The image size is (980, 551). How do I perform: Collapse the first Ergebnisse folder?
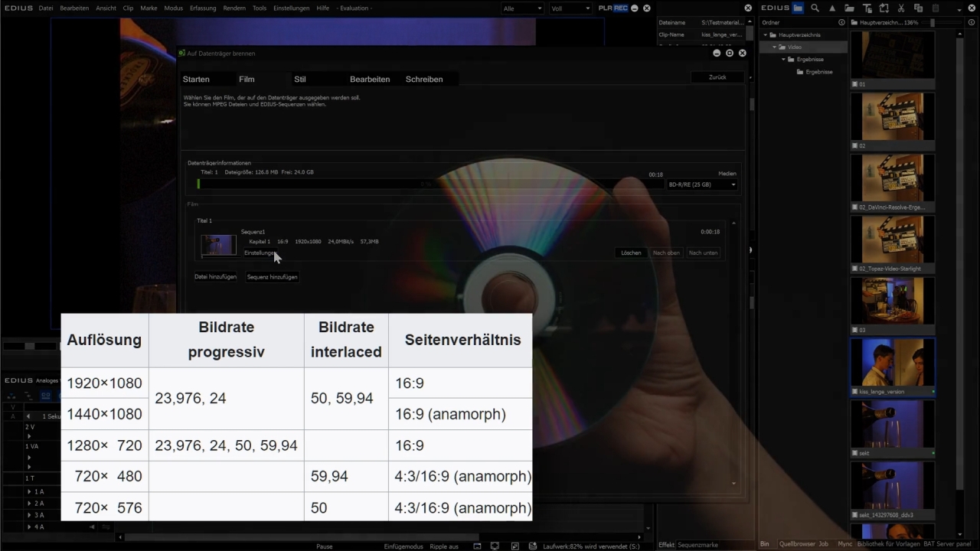(x=784, y=60)
